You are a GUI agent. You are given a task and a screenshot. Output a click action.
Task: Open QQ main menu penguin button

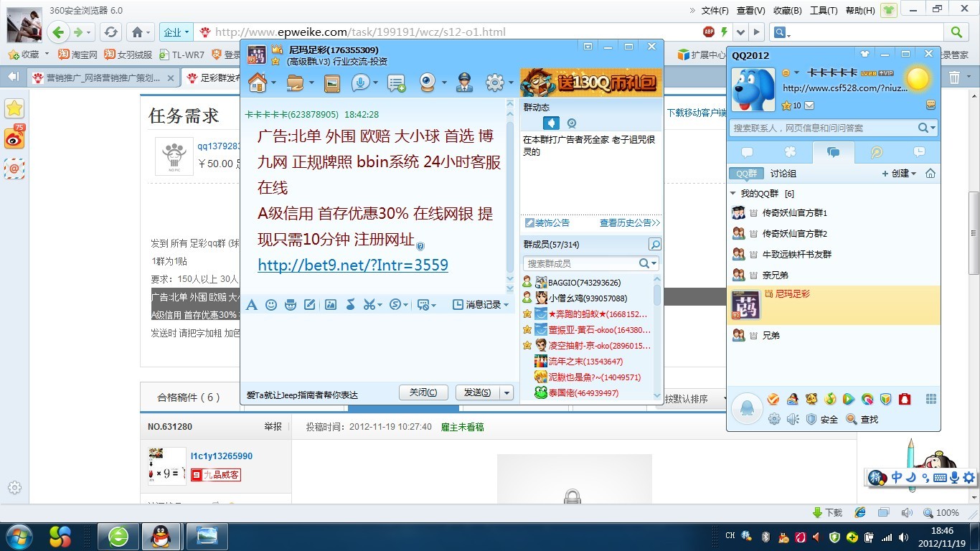pos(747,409)
